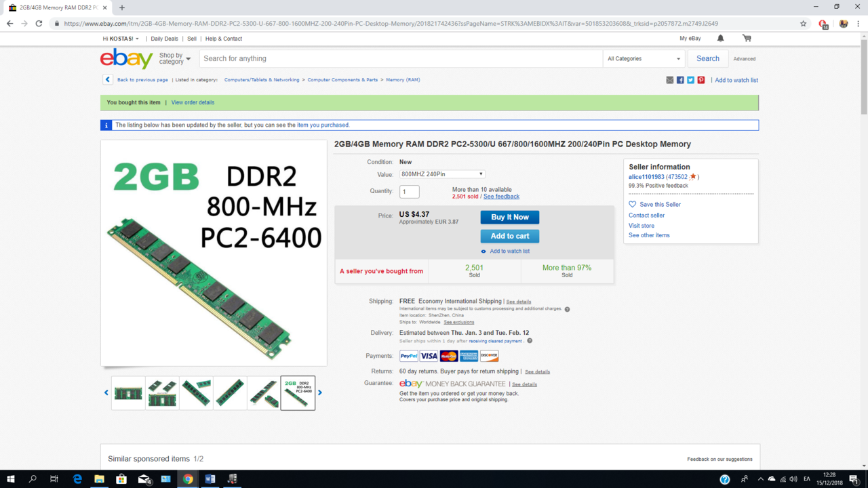Click See other items link
The image size is (868, 488).
pyautogui.click(x=649, y=235)
